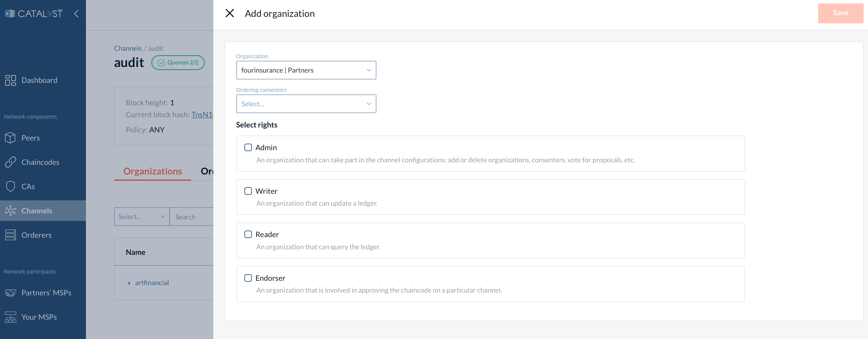The image size is (868, 339).
Task: Select Peers in the sidebar
Action: [x=30, y=138]
